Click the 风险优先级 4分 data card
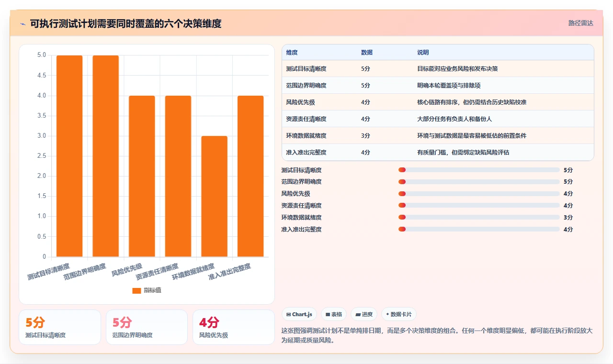 click(x=234, y=327)
